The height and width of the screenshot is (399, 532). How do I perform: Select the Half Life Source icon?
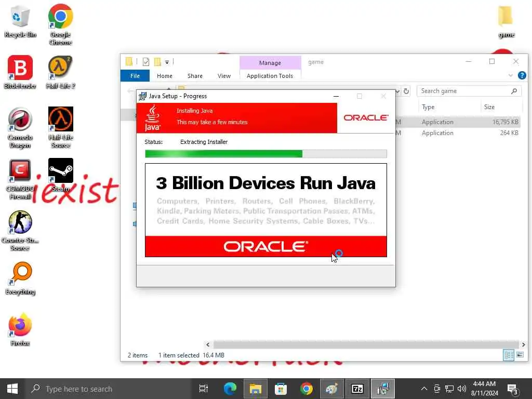(x=60, y=128)
